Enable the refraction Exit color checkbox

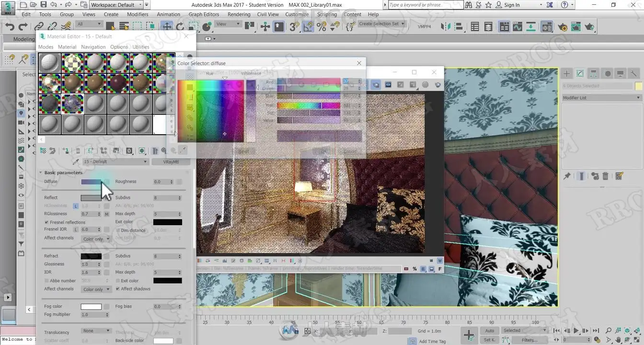tap(118, 281)
